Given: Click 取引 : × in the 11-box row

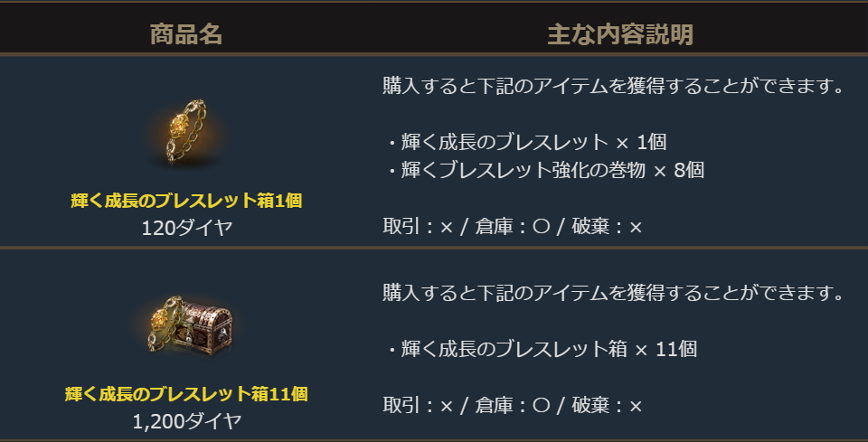Looking at the screenshot, I should (418, 404).
